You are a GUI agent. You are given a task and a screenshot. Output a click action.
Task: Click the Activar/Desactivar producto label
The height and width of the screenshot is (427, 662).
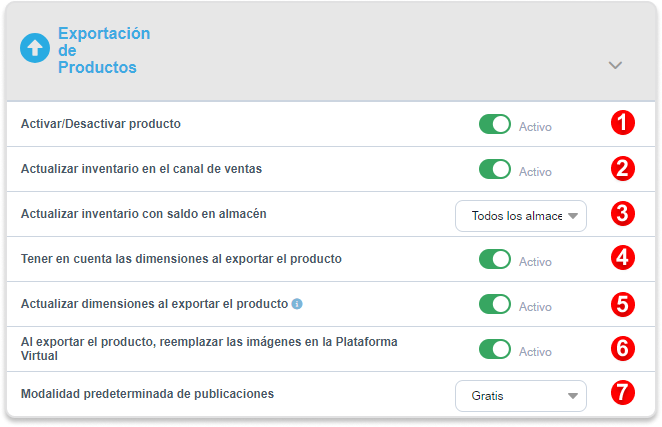[101, 124]
